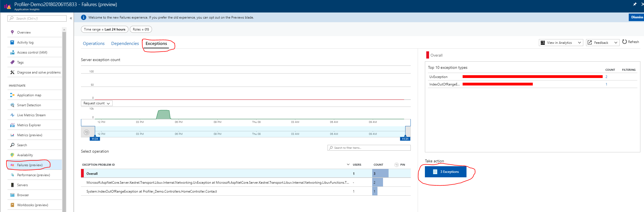Image resolution: width=644 pixels, height=212 pixels.
Task: Click the PIN column header icon
Action: point(397,165)
